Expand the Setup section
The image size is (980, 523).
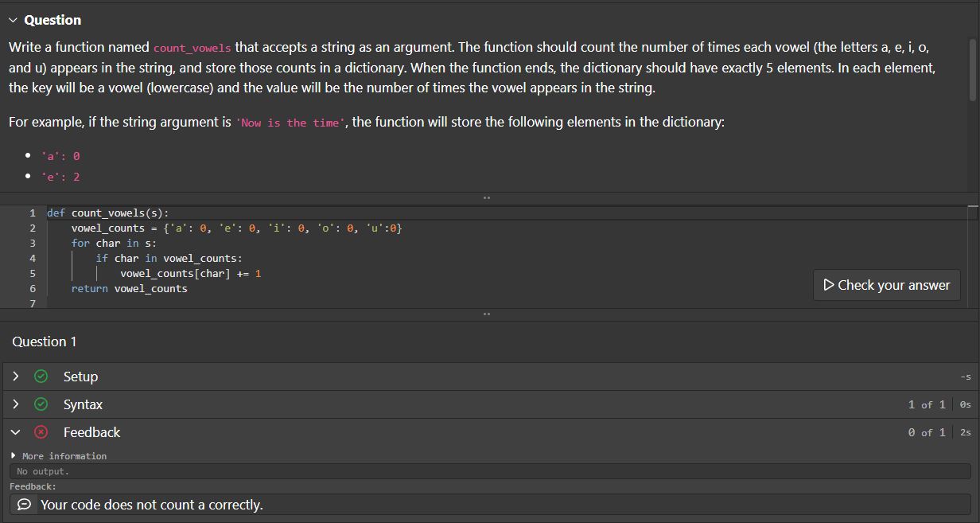pos(15,376)
